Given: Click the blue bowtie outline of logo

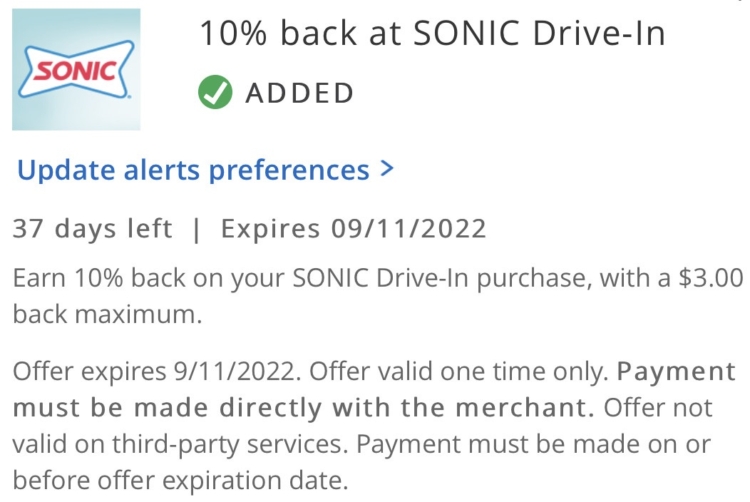Looking at the screenshot, I should (76, 70).
